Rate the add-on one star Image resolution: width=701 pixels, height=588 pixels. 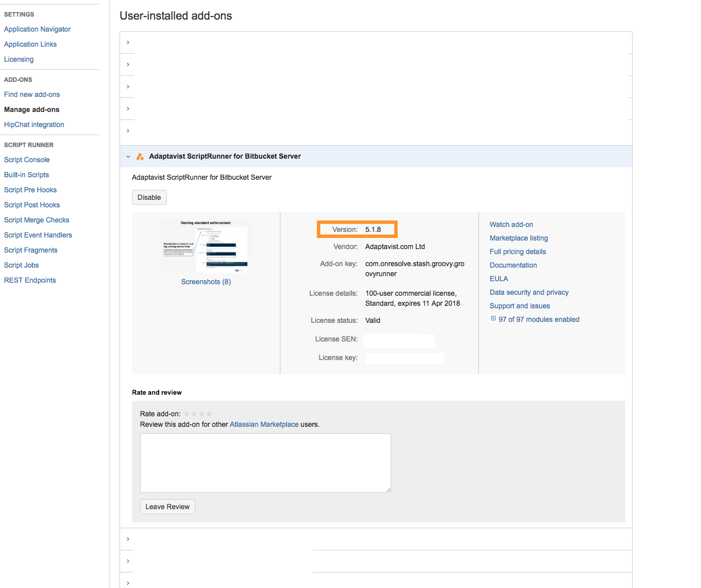click(x=186, y=413)
